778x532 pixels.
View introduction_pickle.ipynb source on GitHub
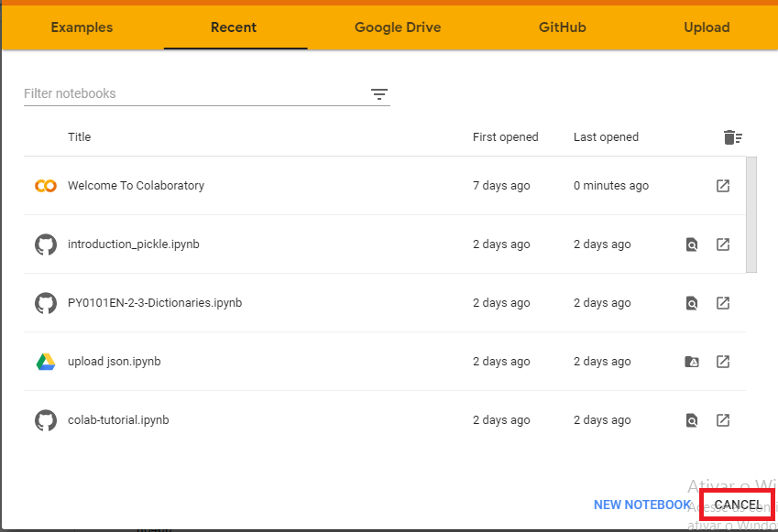point(692,244)
